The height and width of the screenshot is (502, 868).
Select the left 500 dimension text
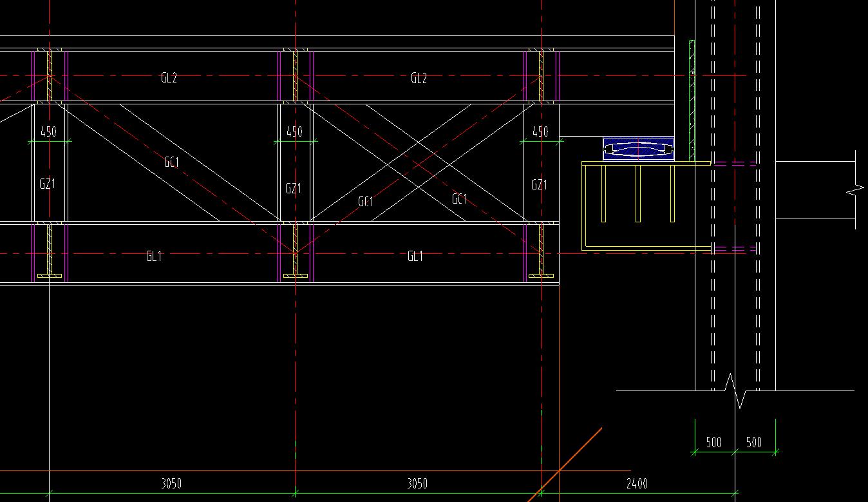pos(713,443)
